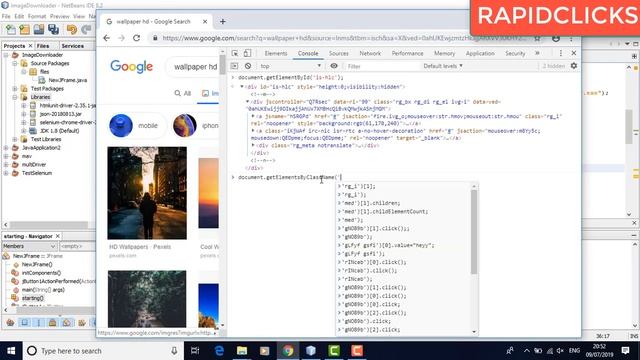Clear the console with the ban icon
The image size is (640, 360).
coord(248,66)
